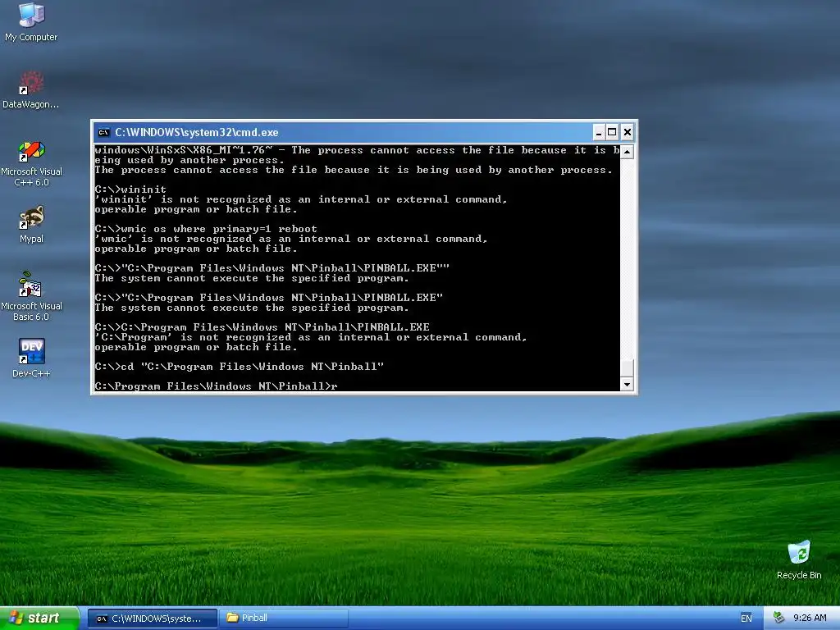Viewport: 840px width, 630px height.
Task: Close the cmd.exe window
Action: [x=628, y=132]
